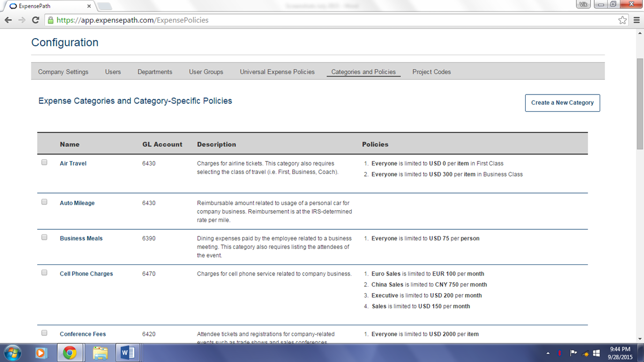This screenshot has height=362, width=644.
Task: Open the Chrome hamburger menu
Action: pyautogui.click(x=635, y=20)
